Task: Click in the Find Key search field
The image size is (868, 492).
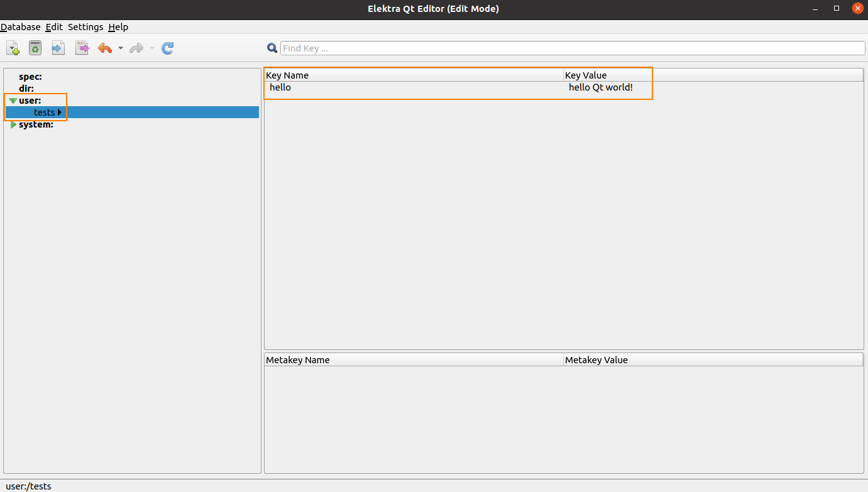Action: tap(573, 48)
